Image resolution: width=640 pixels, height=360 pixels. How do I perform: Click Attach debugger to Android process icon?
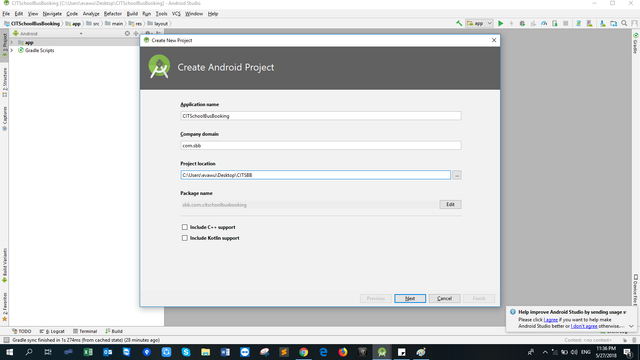coord(555,24)
